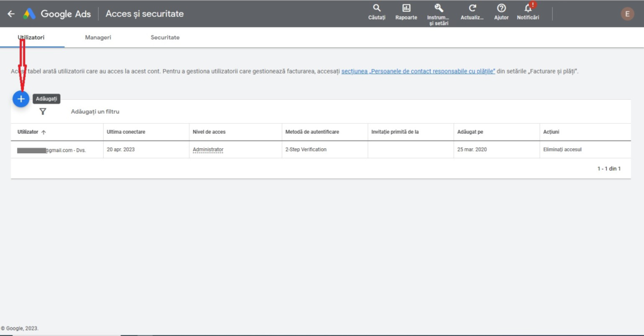This screenshot has width=644, height=336.
Task: Click the Google Ads logo icon
Action: [x=29, y=14]
